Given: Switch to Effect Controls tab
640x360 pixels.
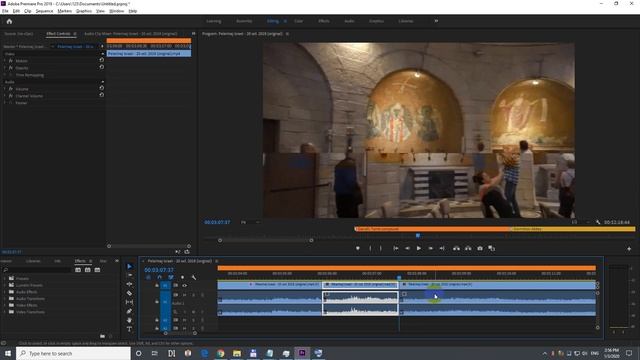Looking at the screenshot, I should tap(58, 34).
